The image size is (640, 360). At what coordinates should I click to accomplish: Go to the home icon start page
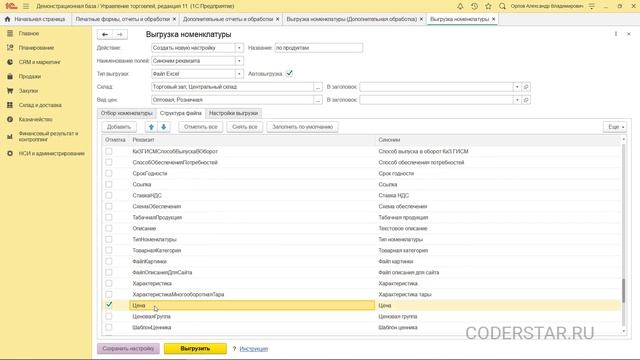pos(7,19)
